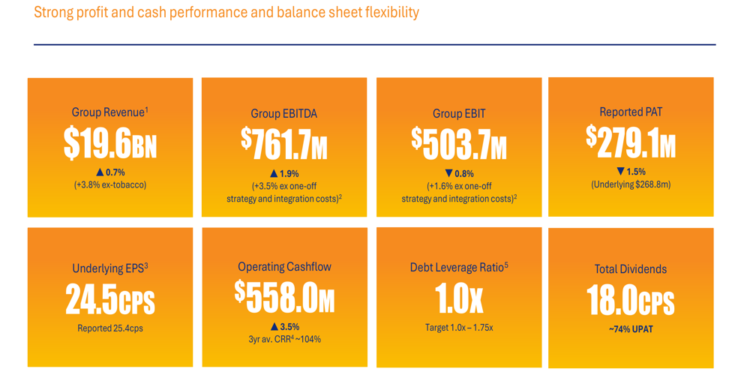Click the Target 1.0x – 1.75x note
The height and width of the screenshot is (375, 750).
point(459,328)
